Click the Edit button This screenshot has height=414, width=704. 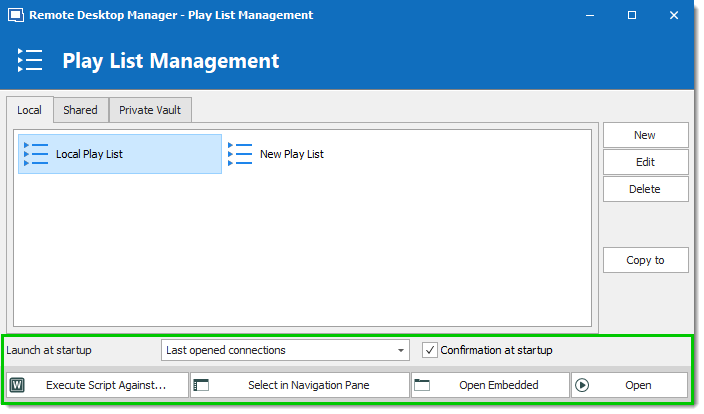point(645,162)
